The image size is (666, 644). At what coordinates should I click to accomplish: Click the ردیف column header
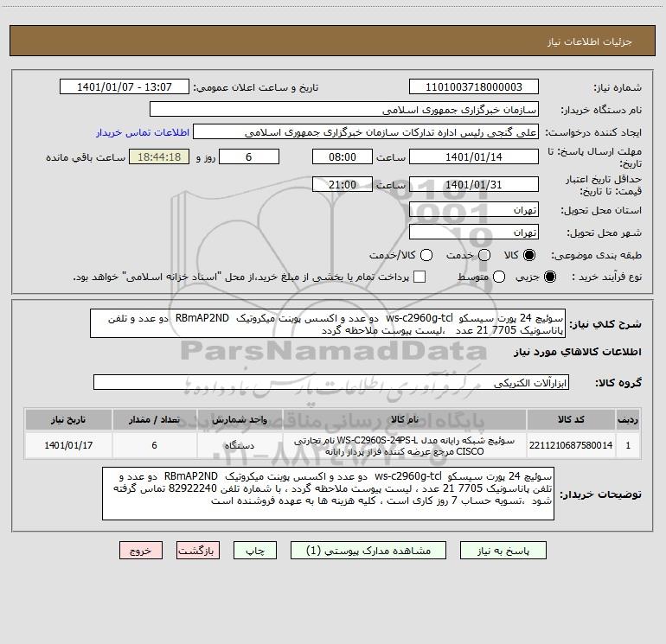pos(628,420)
